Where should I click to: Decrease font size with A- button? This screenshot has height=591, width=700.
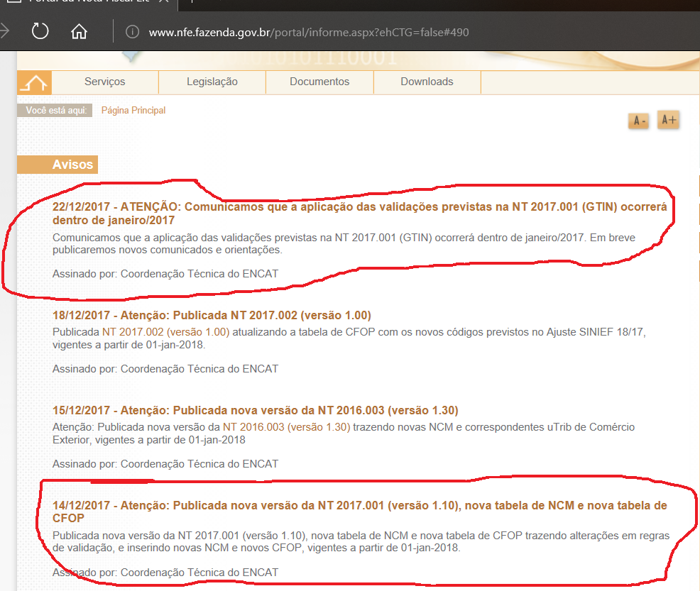pos(638,121)
